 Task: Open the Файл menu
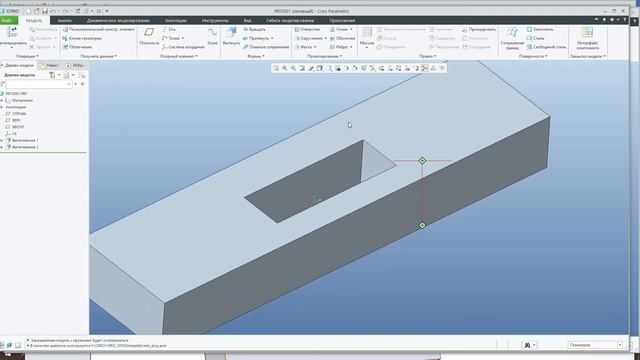pyautogui.click(x=7, y=20)
